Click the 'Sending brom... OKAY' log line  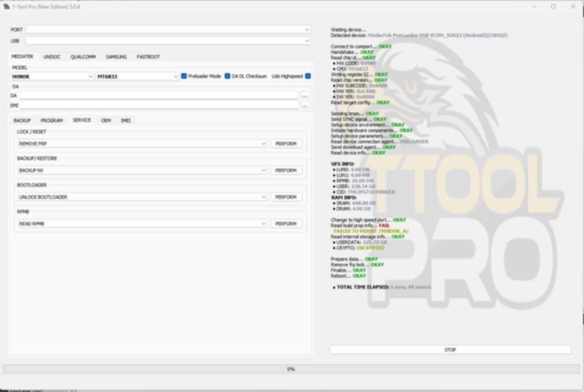click(x=355, y=114)
